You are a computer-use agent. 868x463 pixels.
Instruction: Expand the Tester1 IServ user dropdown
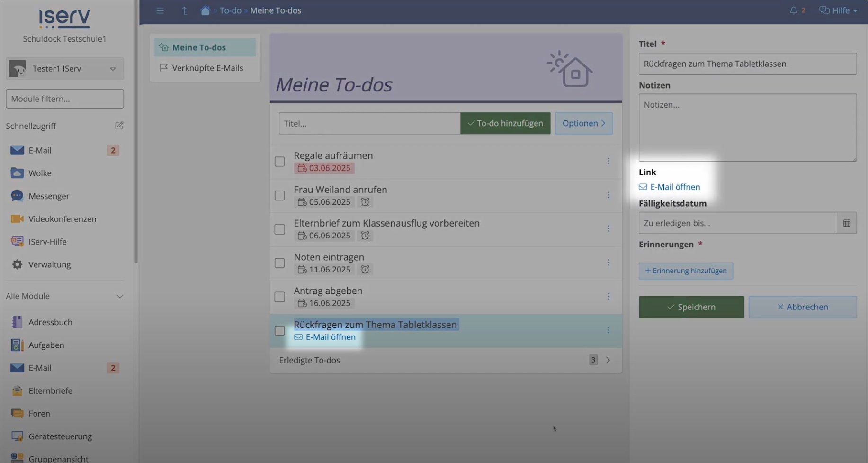pyautogui.click(x=112, y=69)
